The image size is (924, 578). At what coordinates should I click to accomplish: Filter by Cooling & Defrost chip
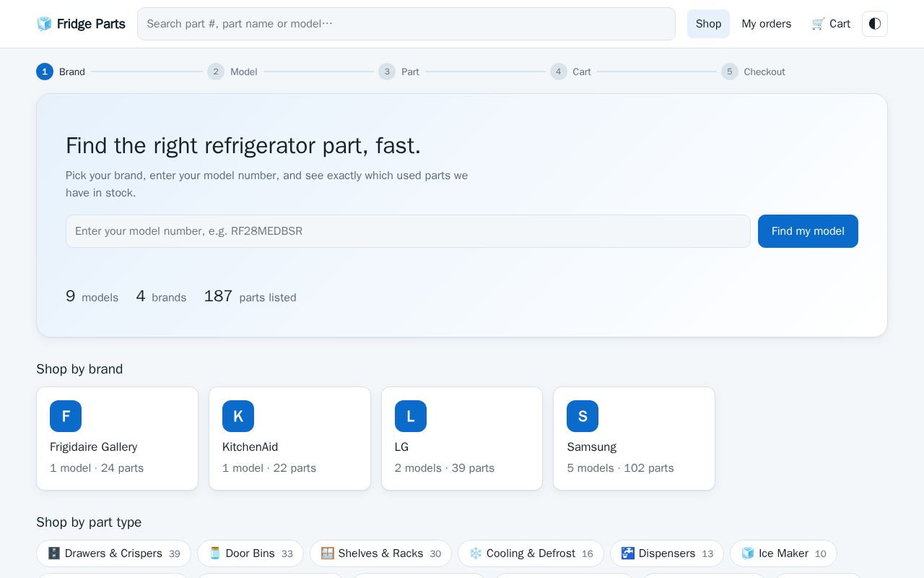(x=531, y=553)
